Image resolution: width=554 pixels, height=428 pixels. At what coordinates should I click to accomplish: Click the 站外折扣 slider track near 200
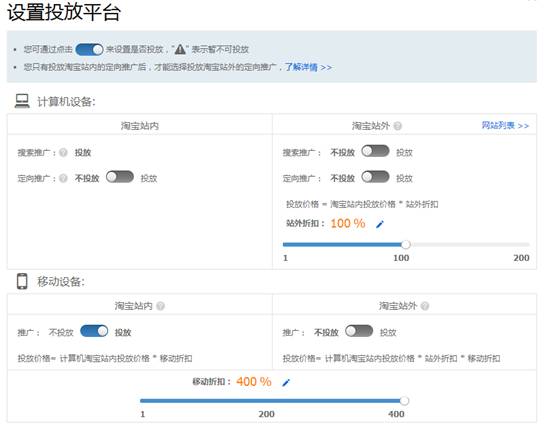click(x=526, y=245)
